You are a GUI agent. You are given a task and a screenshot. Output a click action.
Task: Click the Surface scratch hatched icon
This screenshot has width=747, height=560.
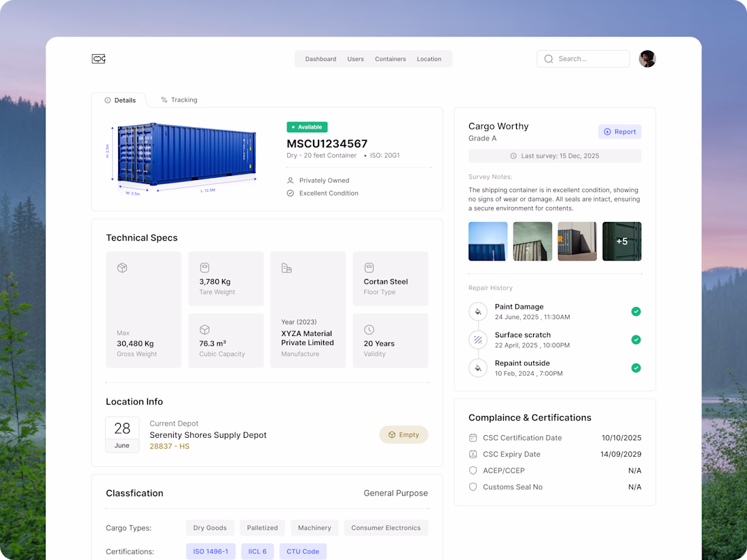point(478,339)
